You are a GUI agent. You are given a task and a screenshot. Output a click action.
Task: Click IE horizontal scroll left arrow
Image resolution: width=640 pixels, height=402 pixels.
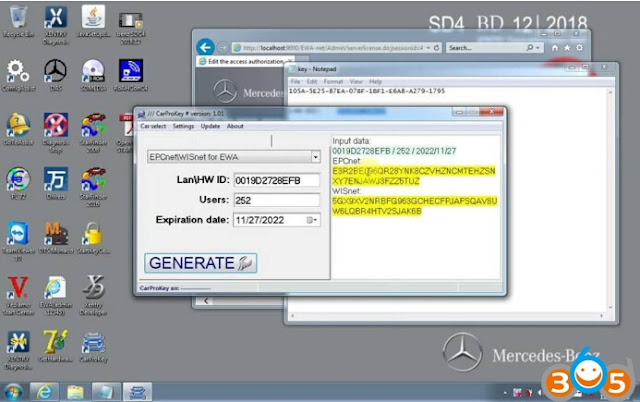click(x=207, y=301)
